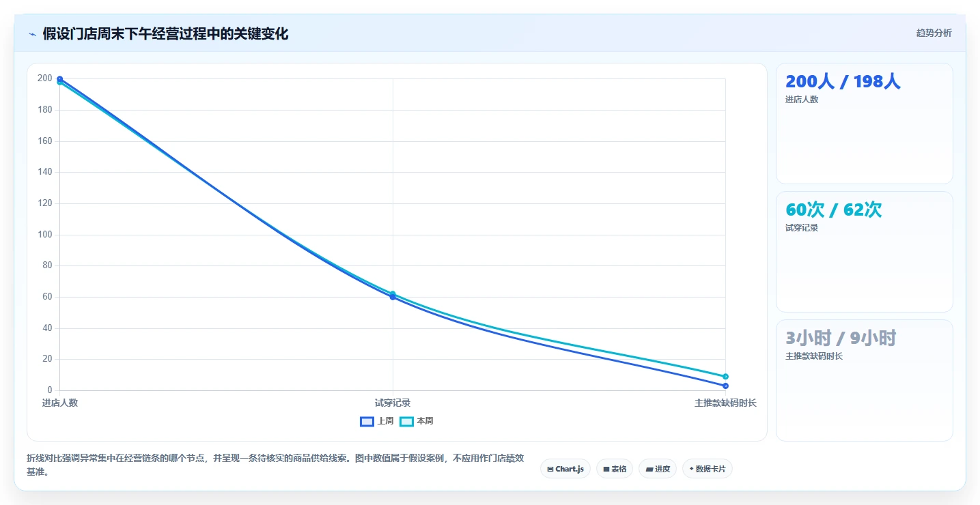The width and height of the screenshot is (980, 505).
Task: Click the 200 y-axis tick label
Action: click(x=45, y=78)
